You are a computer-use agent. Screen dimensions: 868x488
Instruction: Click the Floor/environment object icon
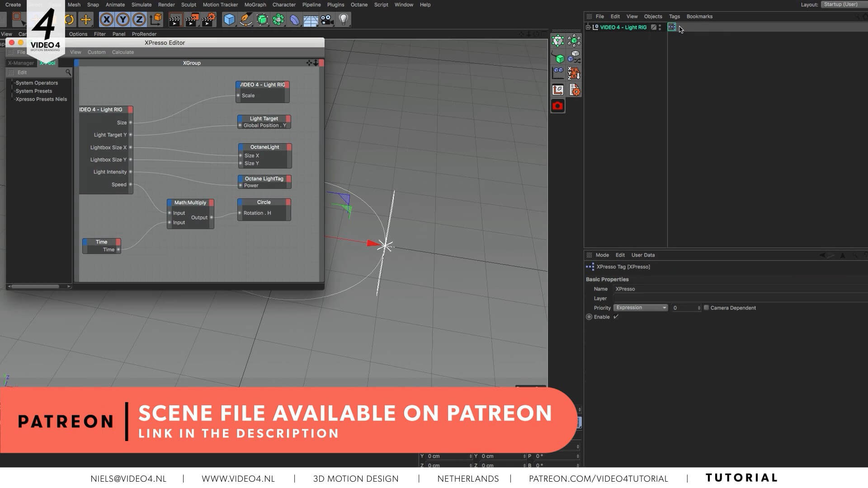pos(311,19)
